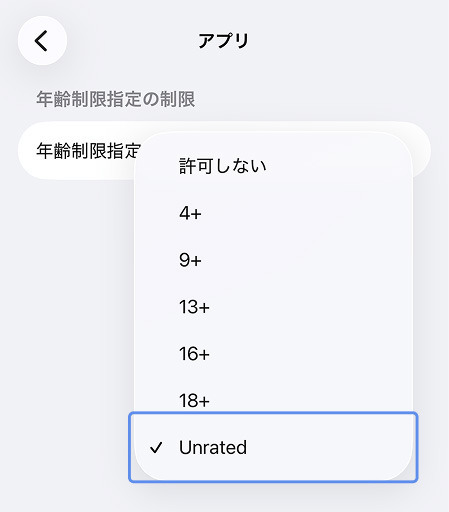Select the 許可しない option

(273, 166)
